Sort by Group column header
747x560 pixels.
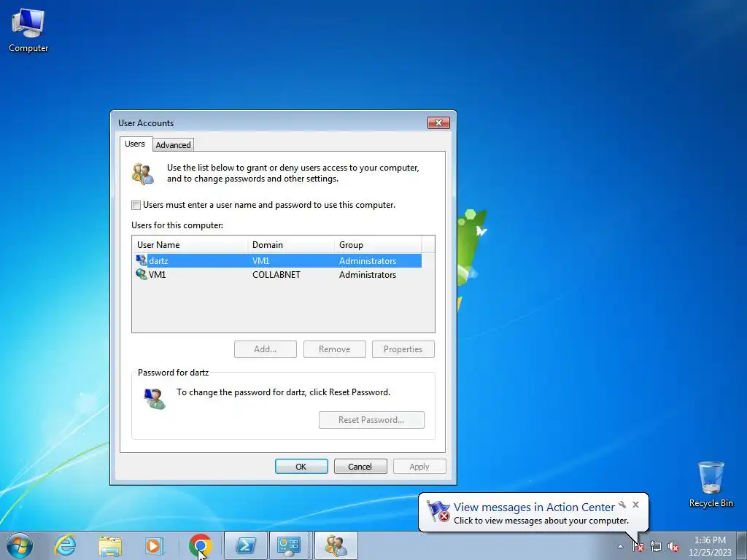tap(378, 245)
